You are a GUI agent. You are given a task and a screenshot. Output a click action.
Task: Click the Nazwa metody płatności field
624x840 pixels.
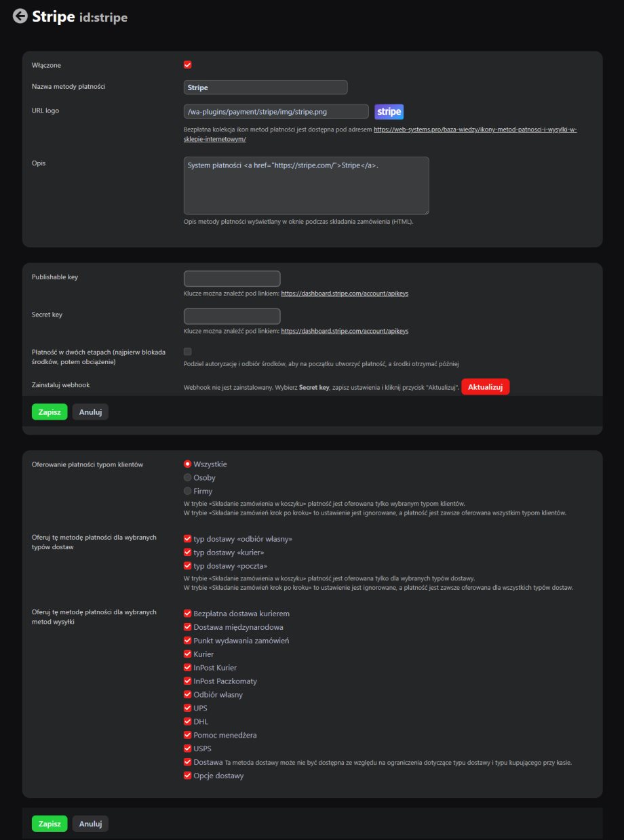265,87
